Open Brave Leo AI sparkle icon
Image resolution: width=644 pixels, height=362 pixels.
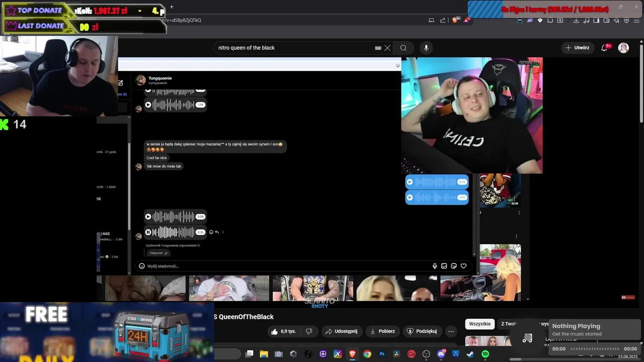[x=616, y=20]
